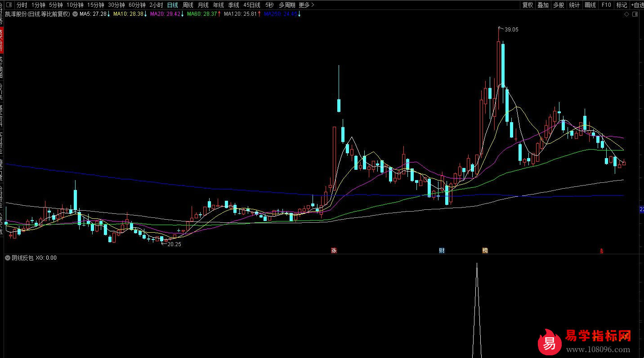The height and width of the screenshot is (358, 644).
Task: Switch to 周线 weekly chart
Action: pos(188,5)
